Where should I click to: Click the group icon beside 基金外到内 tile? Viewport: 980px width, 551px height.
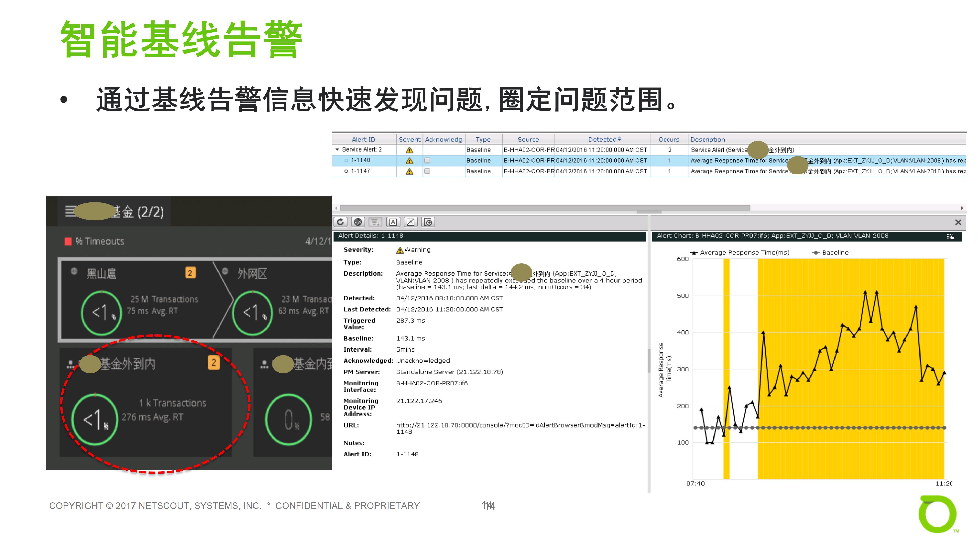tap(70, 364)
